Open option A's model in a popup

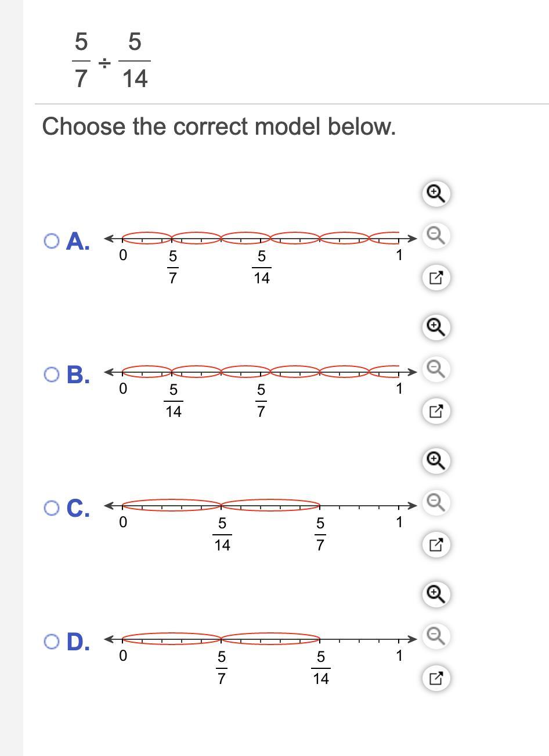coord(436,278)
